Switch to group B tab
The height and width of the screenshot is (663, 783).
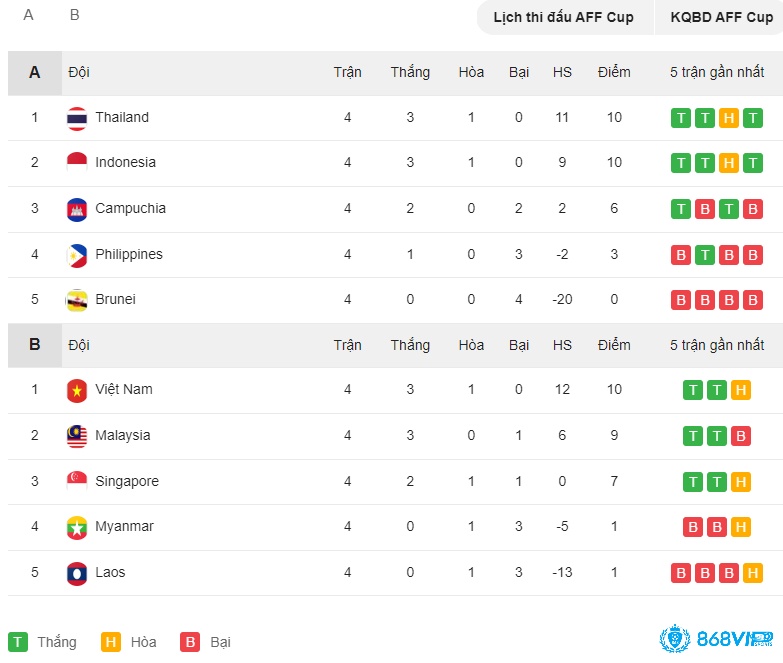tap(74, 15)
